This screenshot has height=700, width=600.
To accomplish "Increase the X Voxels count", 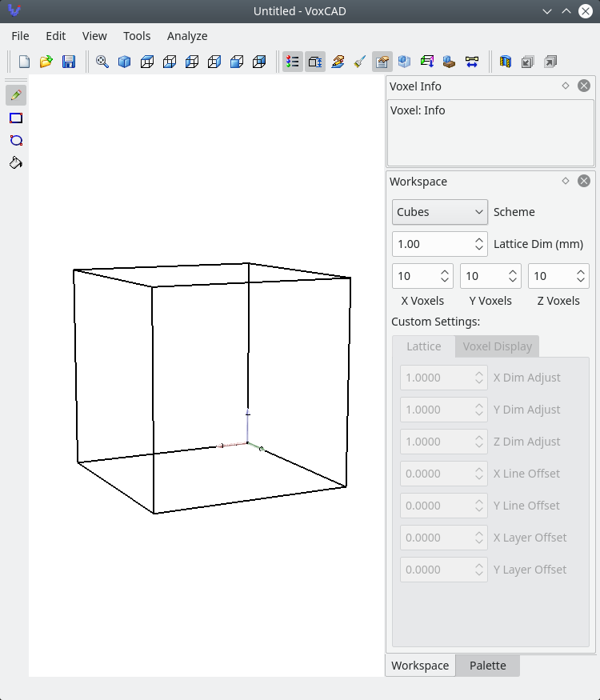I will point(445,271).
